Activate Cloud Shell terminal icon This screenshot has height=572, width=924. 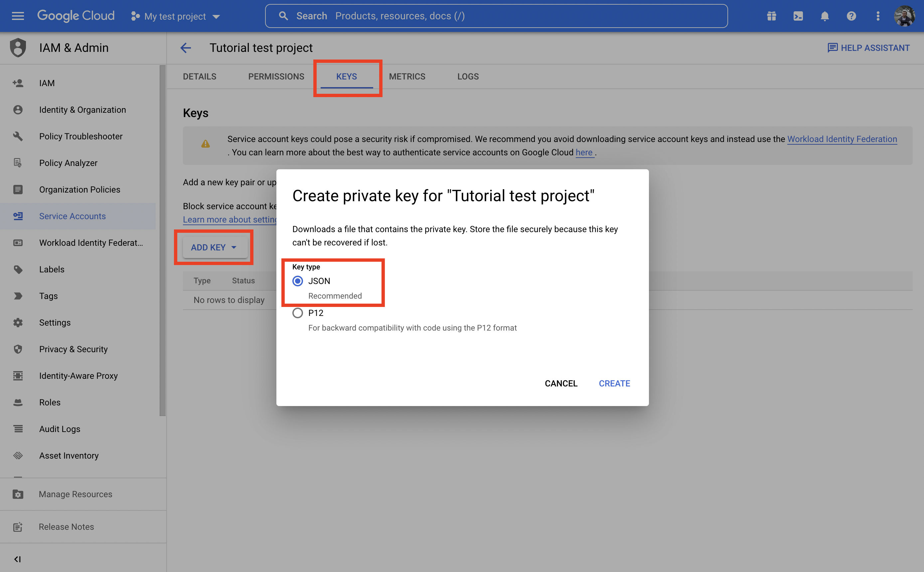[798, 16]
